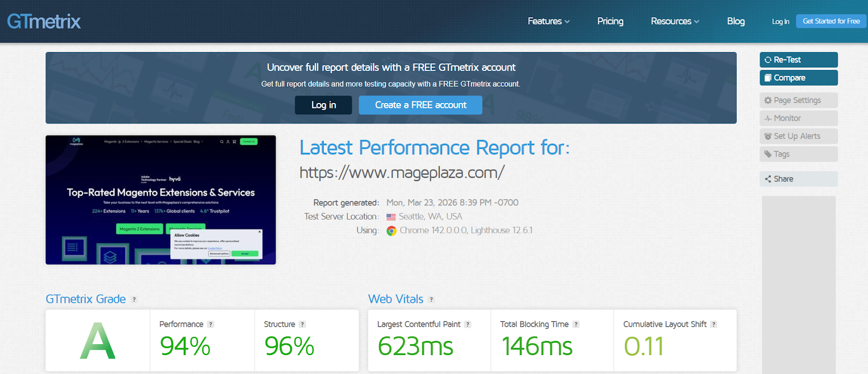This screenshot has width=868, height=374.
Task: Click the Web Vitals heading
Action: [395, 299]
